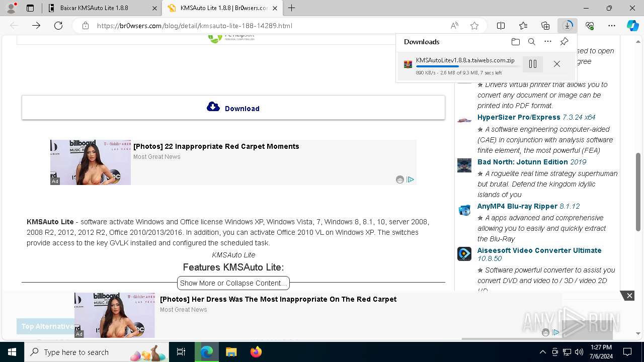The image size is (644, 362).
Task: Toggle the Downloads toolbar button
Action: 568,26
